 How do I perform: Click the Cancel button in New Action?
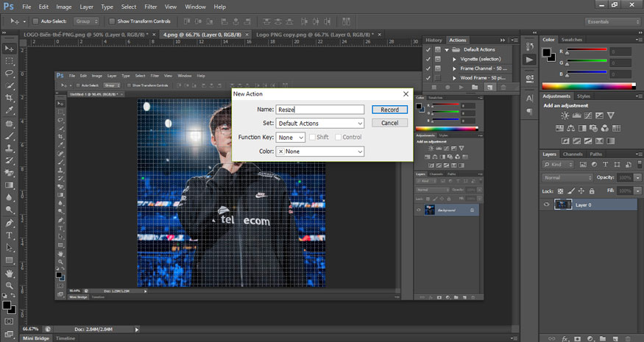pyautogui.click(x=390, y=123)
